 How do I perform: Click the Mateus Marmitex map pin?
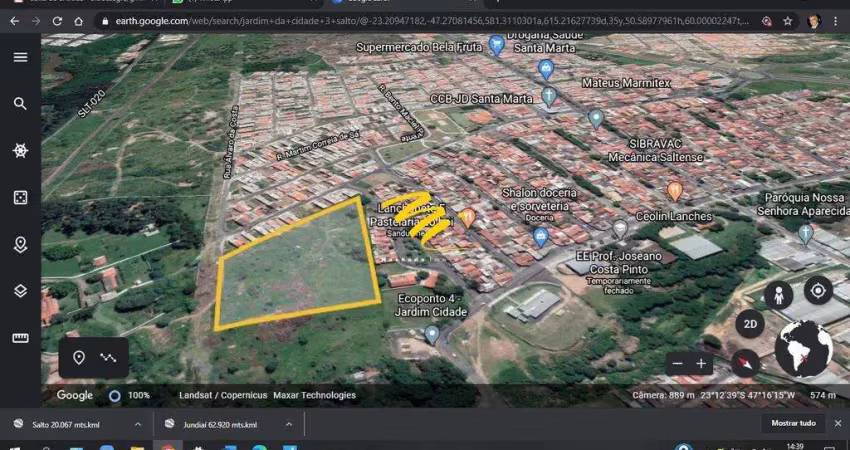(596, 119)
